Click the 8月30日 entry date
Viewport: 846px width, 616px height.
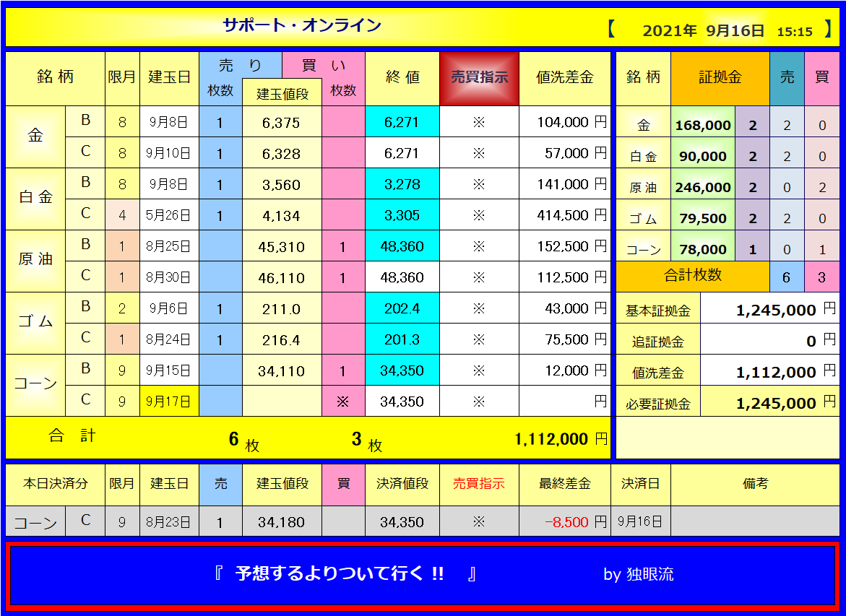(169, 277)
